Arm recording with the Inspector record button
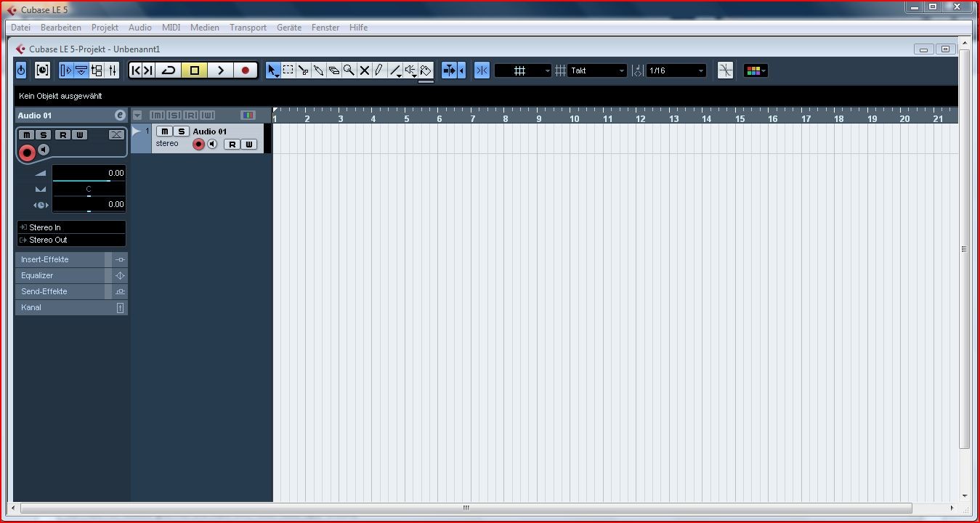 point(27,153)
